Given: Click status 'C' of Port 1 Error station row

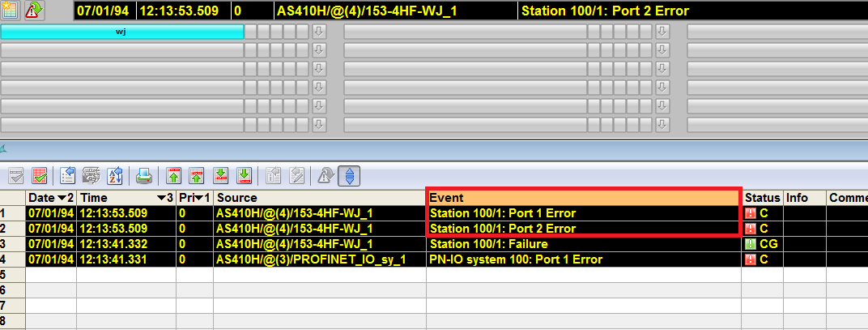Looking at the screenshot, I should tap(762, 213).
